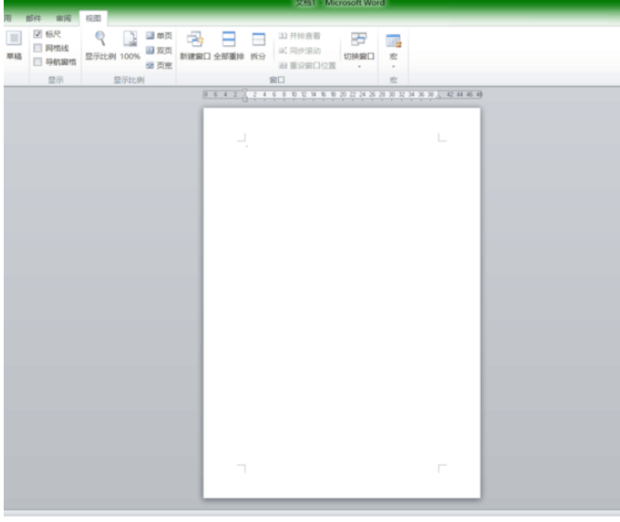Select Two Pages (双页) view
This screenshot has width=620, height=522.
pyautogui.click(x=159, y=50)
